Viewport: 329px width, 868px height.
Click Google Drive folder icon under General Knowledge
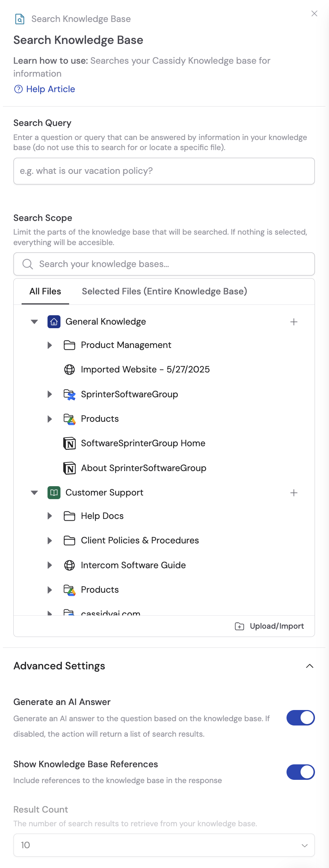point(69,419)
